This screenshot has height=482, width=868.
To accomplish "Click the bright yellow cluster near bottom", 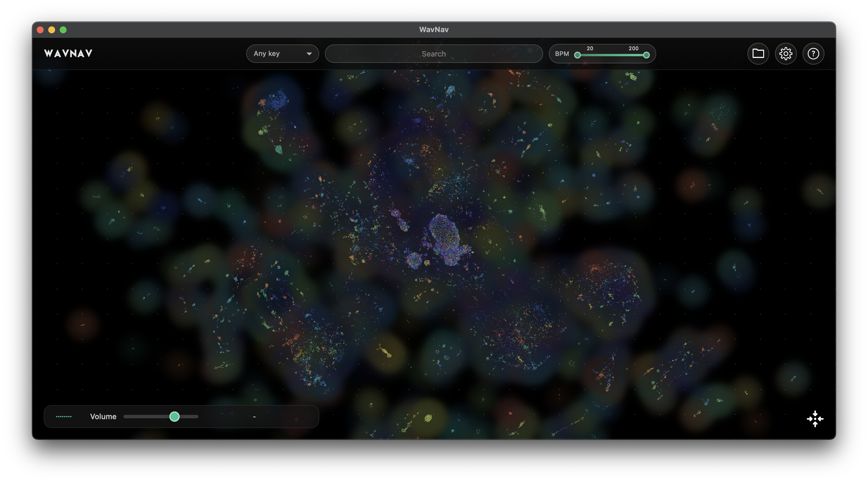I will click(428, 418).
